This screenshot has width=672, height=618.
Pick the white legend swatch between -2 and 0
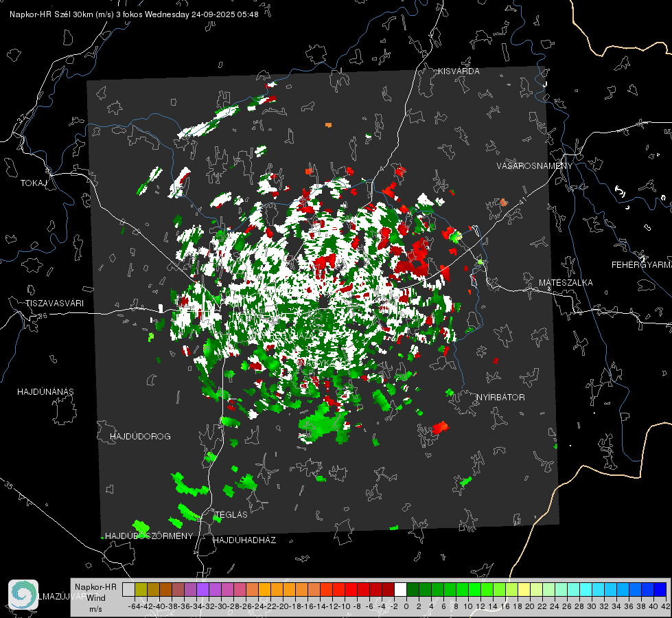coord(400,589)
